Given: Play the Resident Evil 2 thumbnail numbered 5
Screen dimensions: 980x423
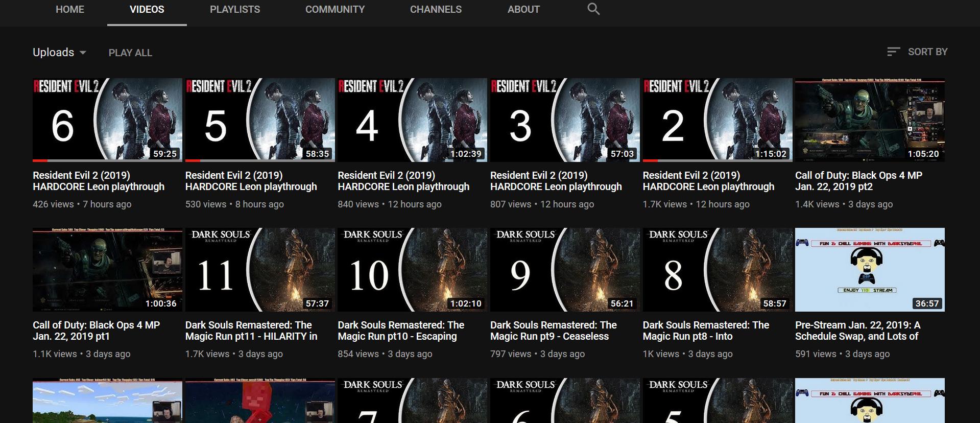Looking at the screenshot, I should click(x=260, y=120).
